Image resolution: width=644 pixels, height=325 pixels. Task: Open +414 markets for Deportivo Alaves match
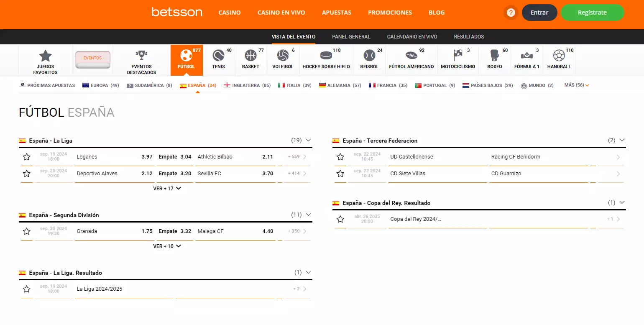297,174
